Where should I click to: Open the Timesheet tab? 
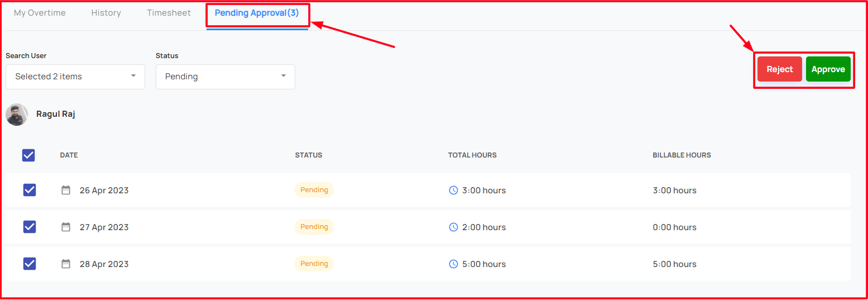click(x=169, y=13)
